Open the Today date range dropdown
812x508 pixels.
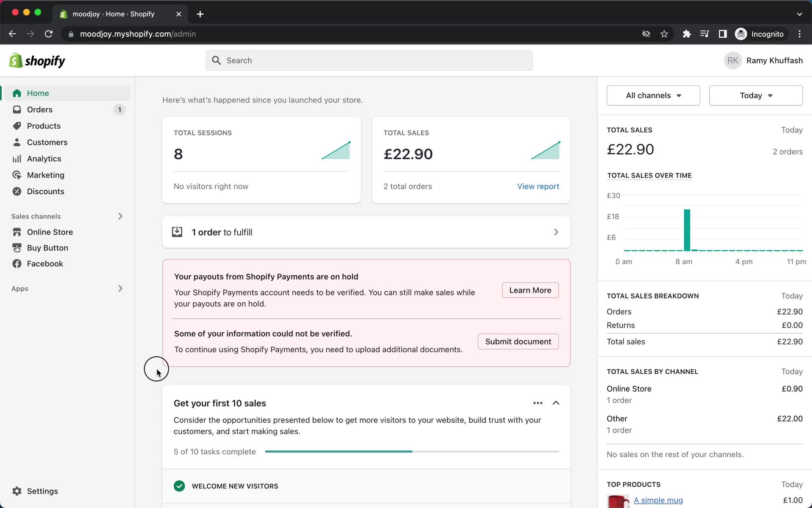click(x=755, y=95)
